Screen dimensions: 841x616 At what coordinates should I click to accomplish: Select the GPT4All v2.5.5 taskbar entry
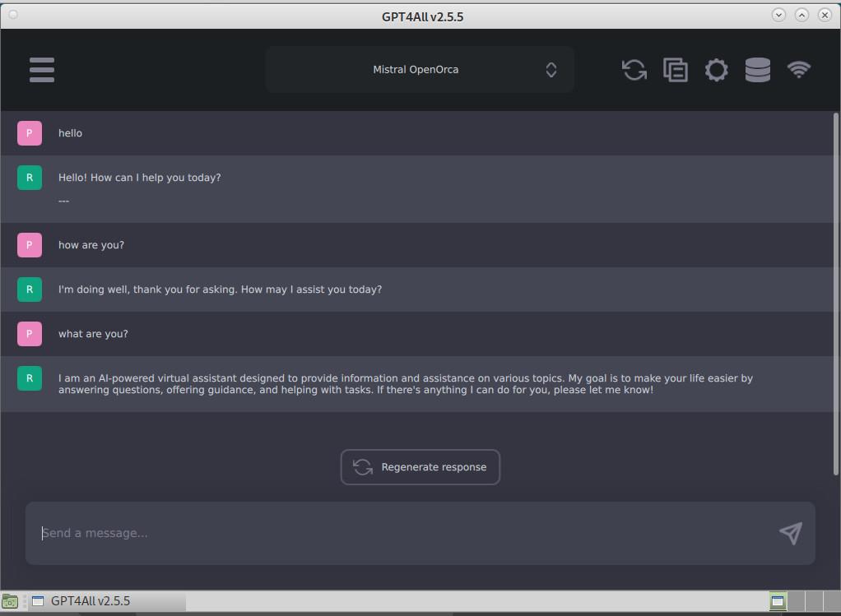pyautogui.click(x=91, y=601)
